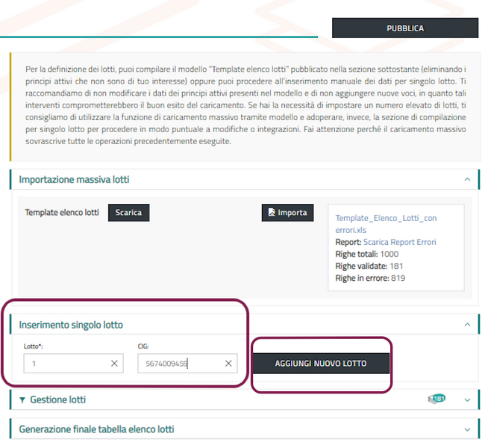Screen dimensions: 485x448
Task: Expand Generazione finale tabella elenco lotti chevron
Action: click(466, 429)
